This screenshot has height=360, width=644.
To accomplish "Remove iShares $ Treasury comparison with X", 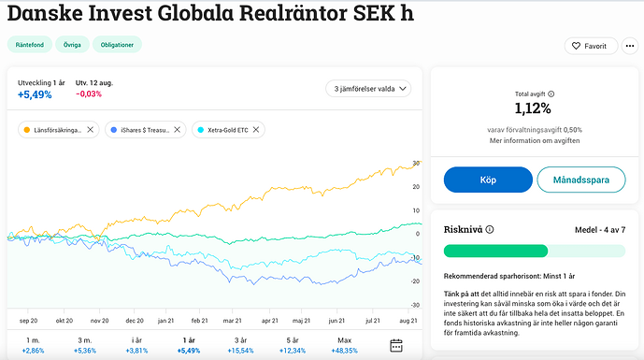I will [177, 130].
